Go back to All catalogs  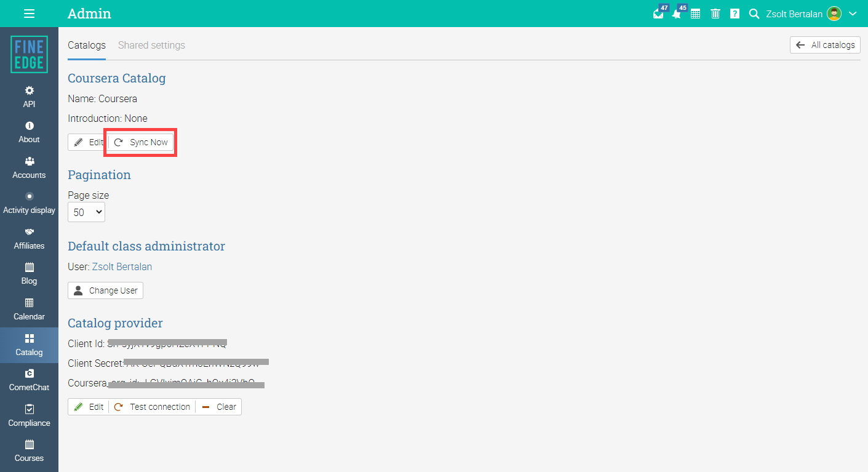825,45
